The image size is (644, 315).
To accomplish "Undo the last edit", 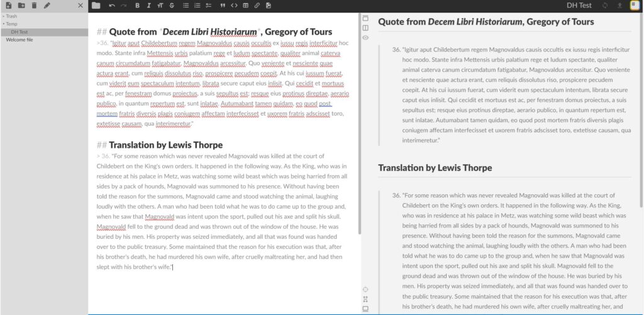I will (x=112, y=5).
